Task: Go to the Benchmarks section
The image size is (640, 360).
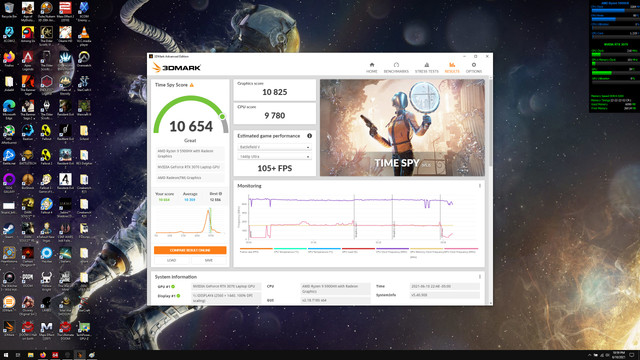Action: tap(396, 68)
